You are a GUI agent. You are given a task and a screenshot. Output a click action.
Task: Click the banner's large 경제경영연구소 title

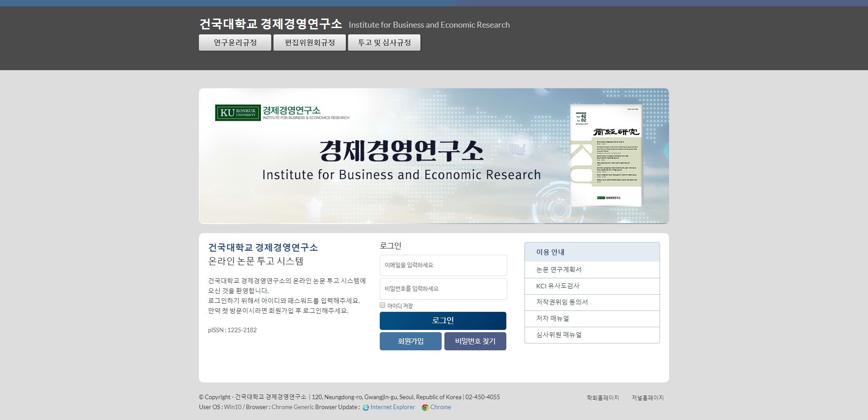pyautogui.click(x=401, y=151)
